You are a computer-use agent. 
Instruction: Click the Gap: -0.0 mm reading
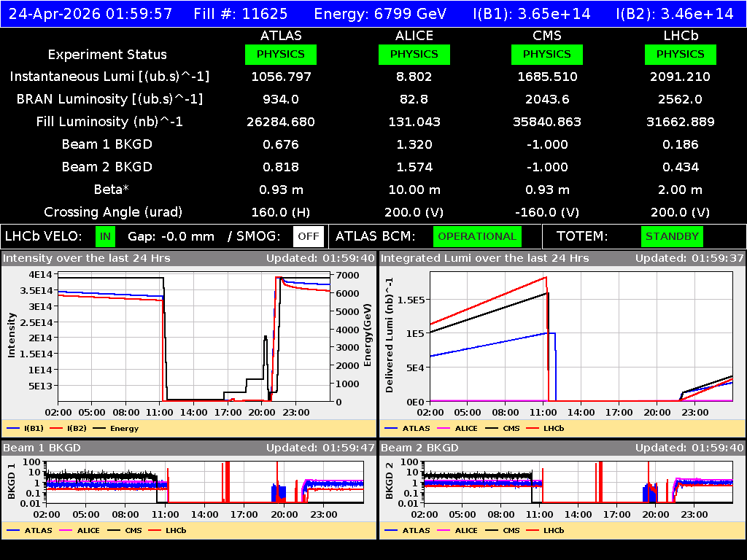[171, 237]
